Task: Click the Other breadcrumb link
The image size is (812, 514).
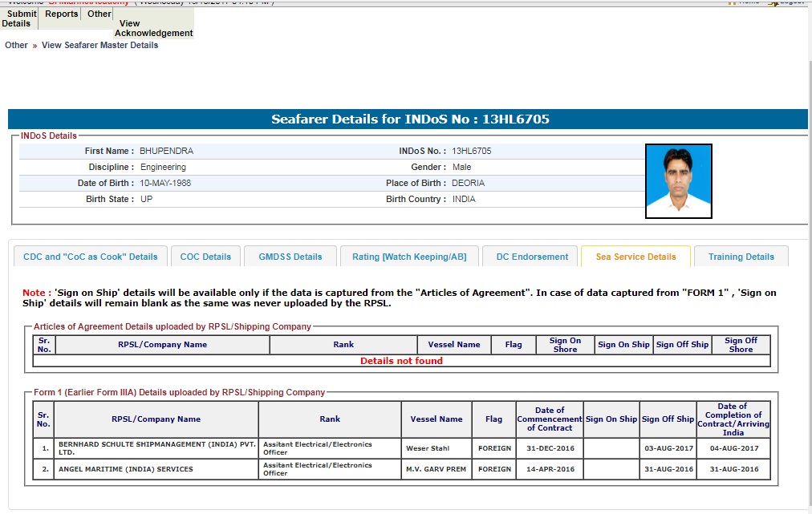Action: (16, 46)
